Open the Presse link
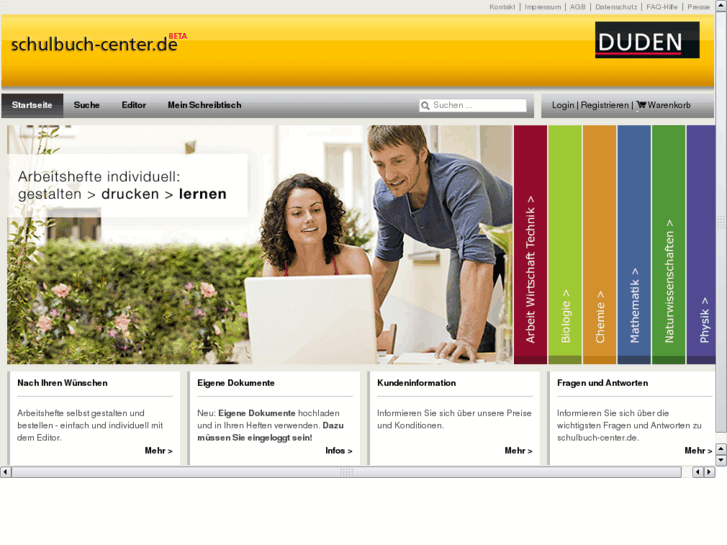The width and height of the screenshot is (727, 545). click(699, 7)
